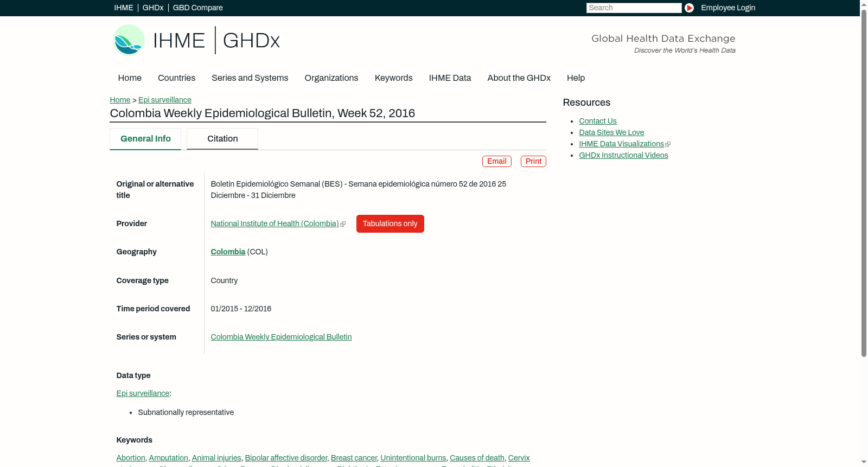Image resolution: width=868 pixels, height=467 pixels.
Task: Click the external link icon beside IHME Data Visualizations
Action: [x=668, y=144]
